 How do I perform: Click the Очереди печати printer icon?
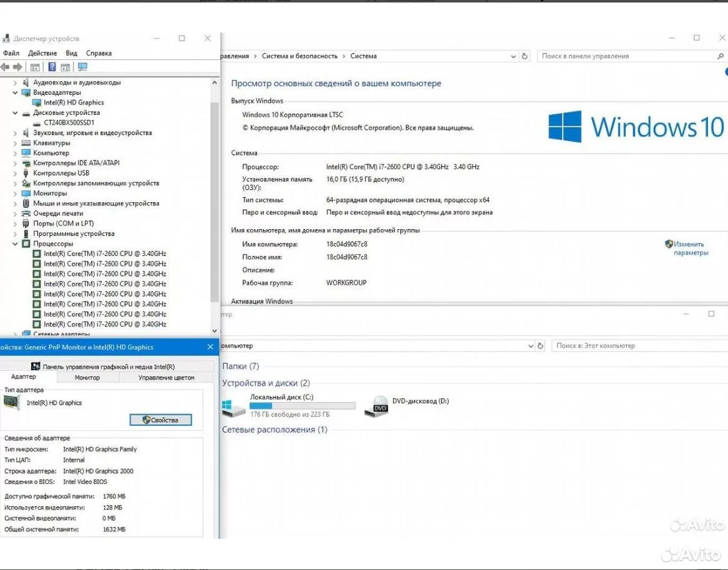click(x=26, y=214)
